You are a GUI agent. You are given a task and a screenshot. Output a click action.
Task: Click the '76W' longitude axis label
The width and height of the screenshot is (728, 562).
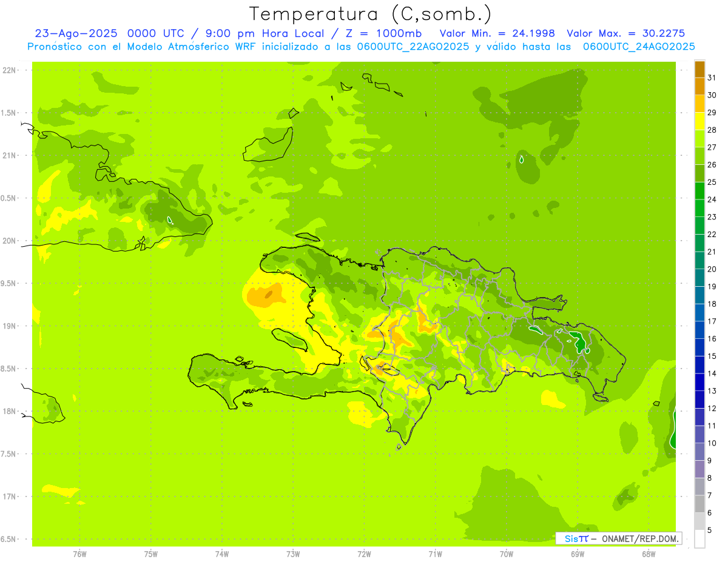tap(79, 554)
